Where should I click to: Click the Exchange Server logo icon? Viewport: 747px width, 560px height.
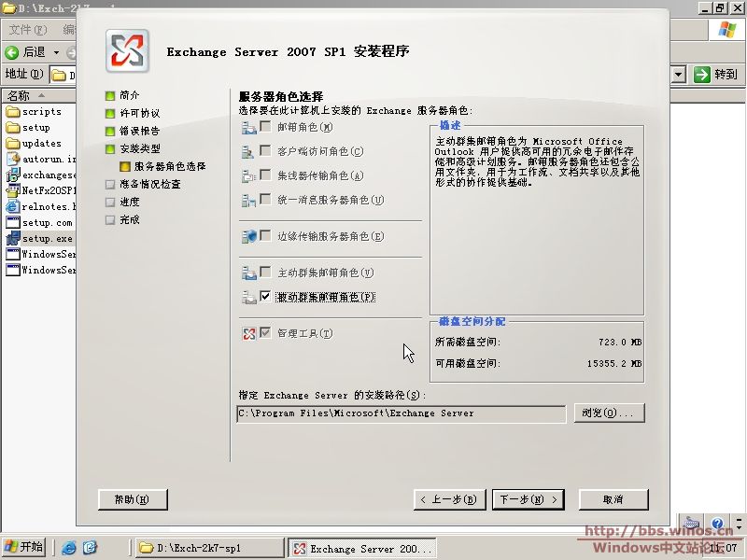128,51
